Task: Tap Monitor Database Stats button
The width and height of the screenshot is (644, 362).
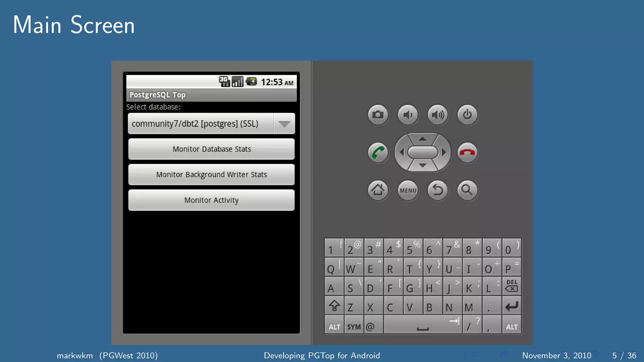Action: 211,149
